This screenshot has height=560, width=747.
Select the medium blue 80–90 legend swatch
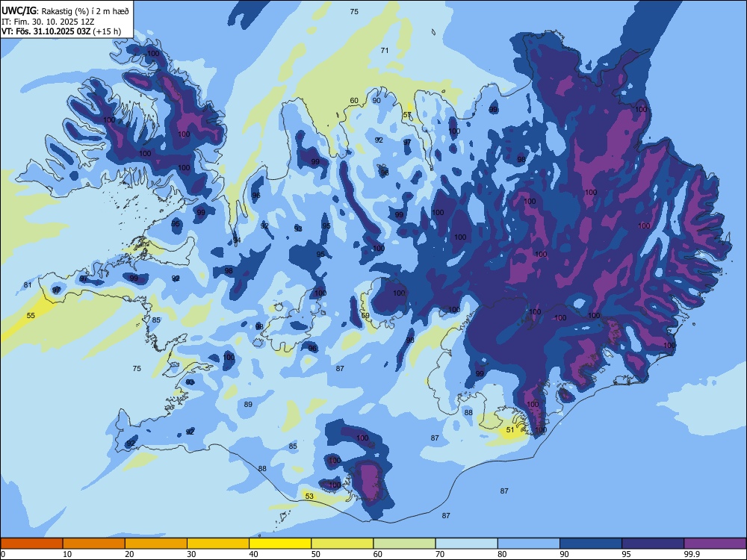click(x=528, y=544)
